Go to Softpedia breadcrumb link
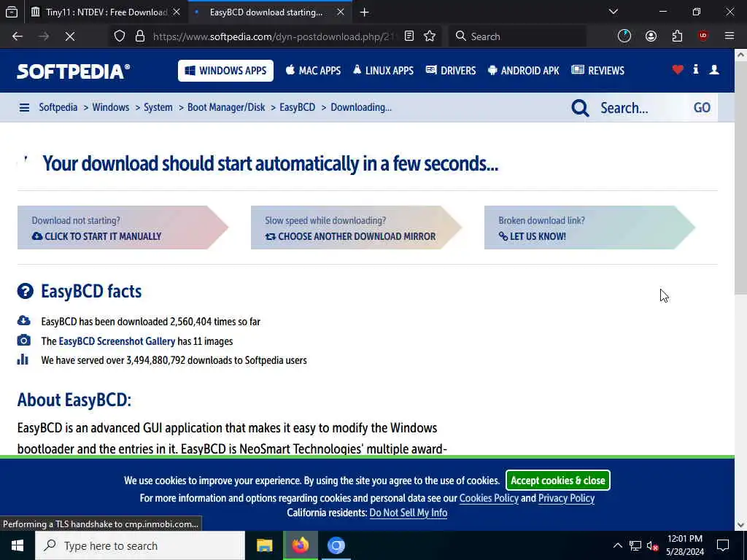747x560 pixels. coord(58,107)
